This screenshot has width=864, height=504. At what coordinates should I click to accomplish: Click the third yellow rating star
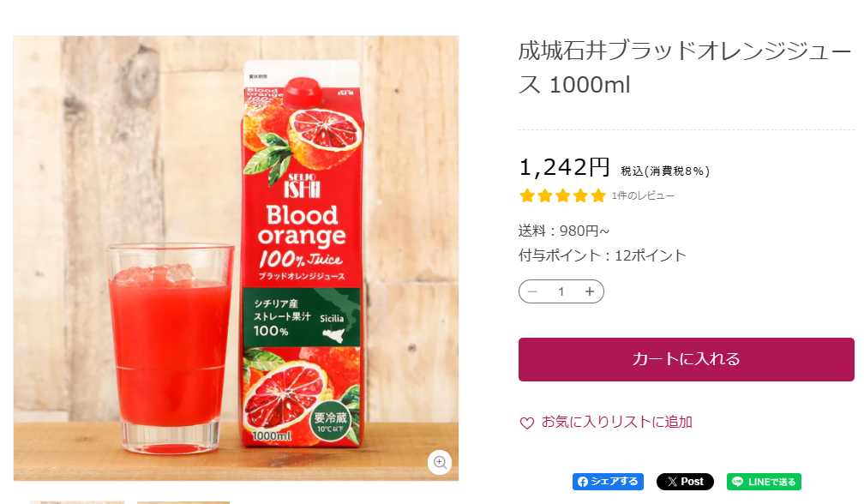563,196
